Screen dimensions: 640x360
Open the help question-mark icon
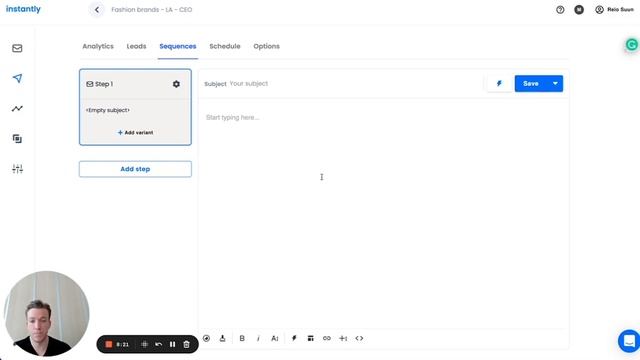(x=560, y=10)
